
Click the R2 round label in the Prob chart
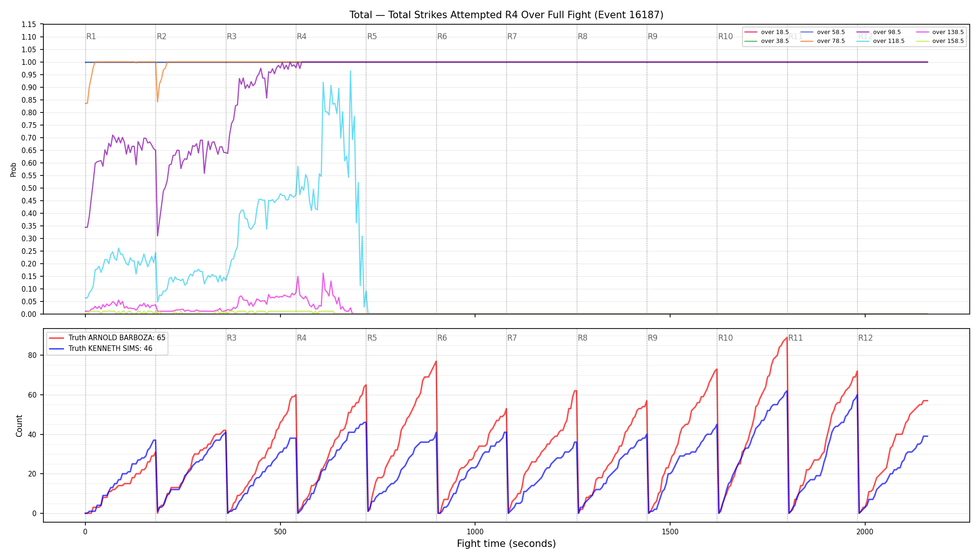click(161, 36)
